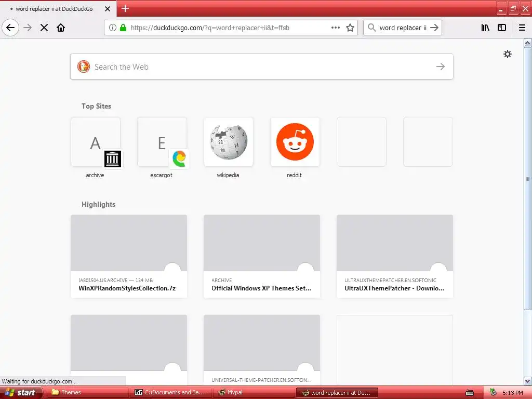Click the Highlights section heading
This screenshot has width=532, height=399.
(x=98, y=204)
